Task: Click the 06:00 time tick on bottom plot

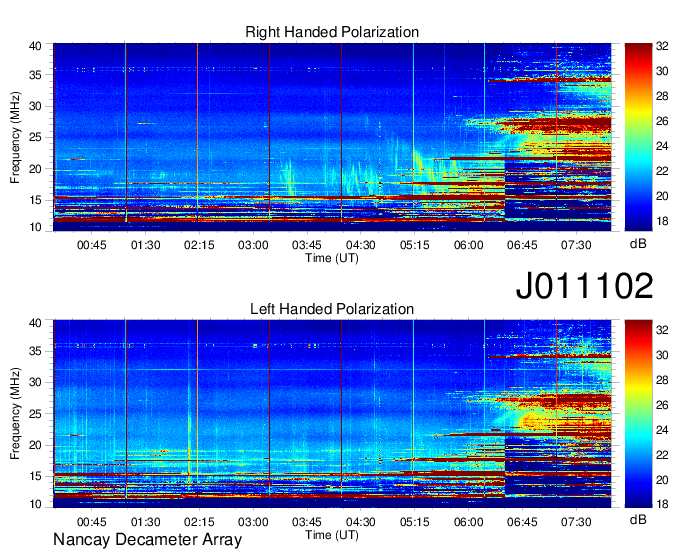Action: pos(468,522)
